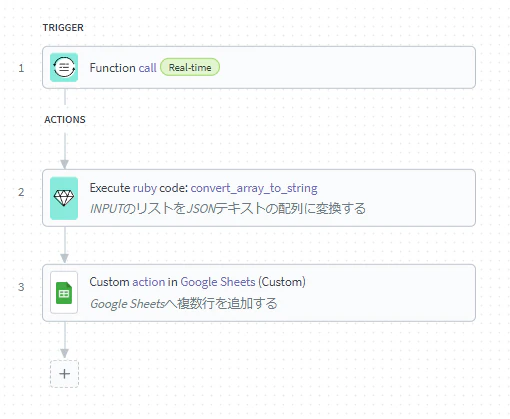Select step number 3 label
Image resolution: width=510 pixels, height=419 pixels.
click(x=21, y=287)
